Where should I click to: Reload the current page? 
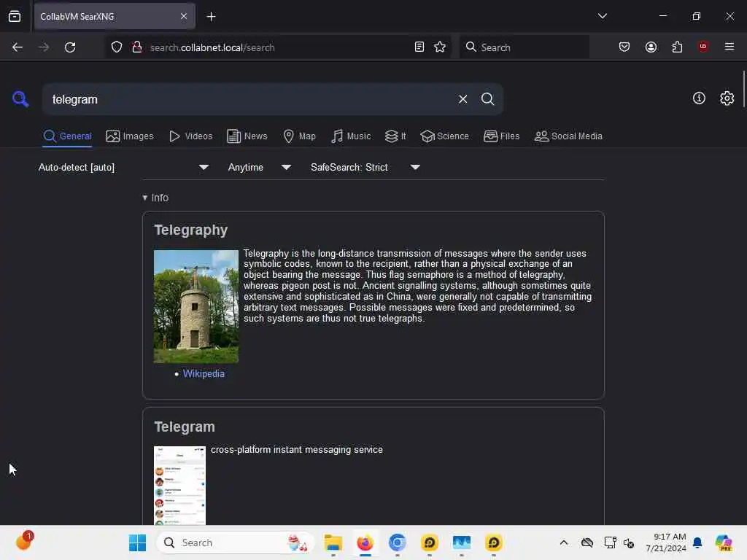(x=70, y=47)
